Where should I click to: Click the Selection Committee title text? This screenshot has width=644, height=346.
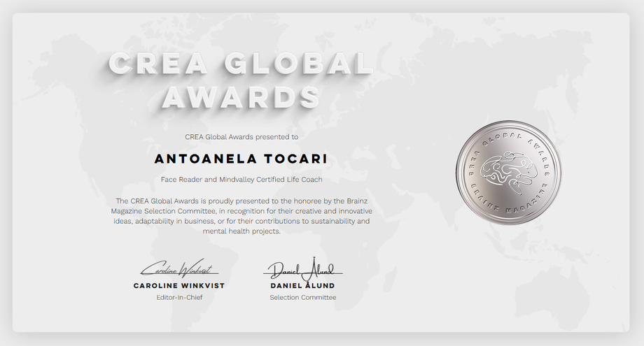(x=302, y=298)
